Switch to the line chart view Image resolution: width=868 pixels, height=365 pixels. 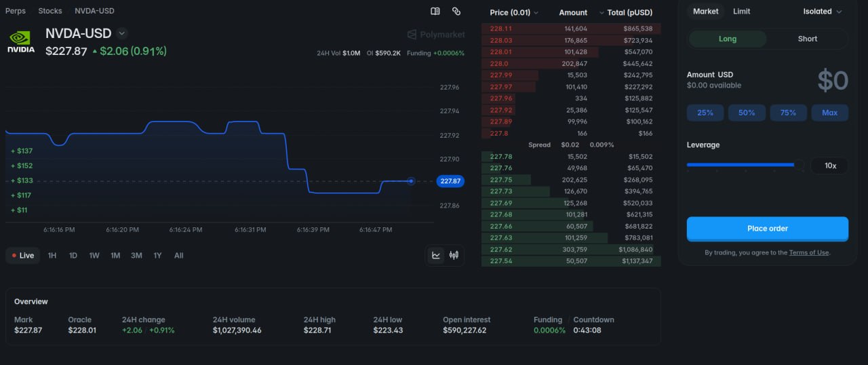coord(435,255)
